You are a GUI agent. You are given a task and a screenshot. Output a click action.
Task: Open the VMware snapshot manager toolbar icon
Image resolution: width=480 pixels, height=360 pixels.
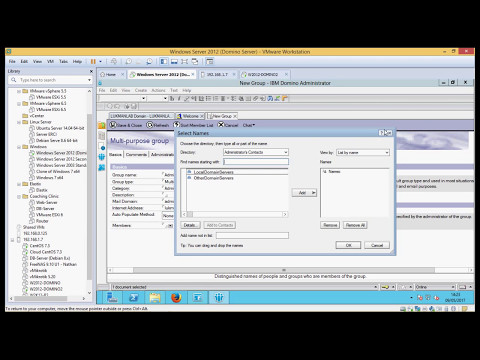point(149,61)
